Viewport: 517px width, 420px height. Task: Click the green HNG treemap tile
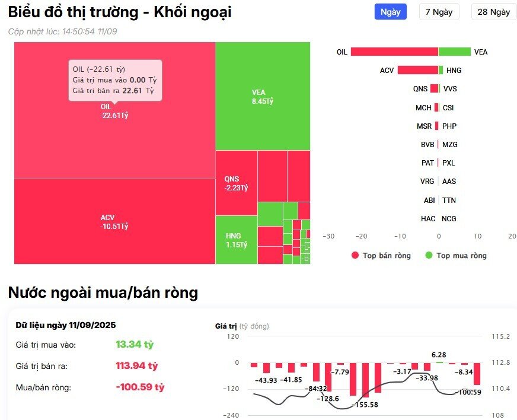[x=236, y=239]
